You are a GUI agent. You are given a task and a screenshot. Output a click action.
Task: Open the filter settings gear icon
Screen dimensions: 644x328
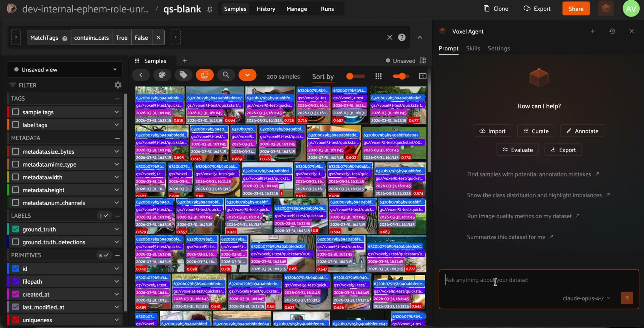pyautogui.click(x=118, y=85)
